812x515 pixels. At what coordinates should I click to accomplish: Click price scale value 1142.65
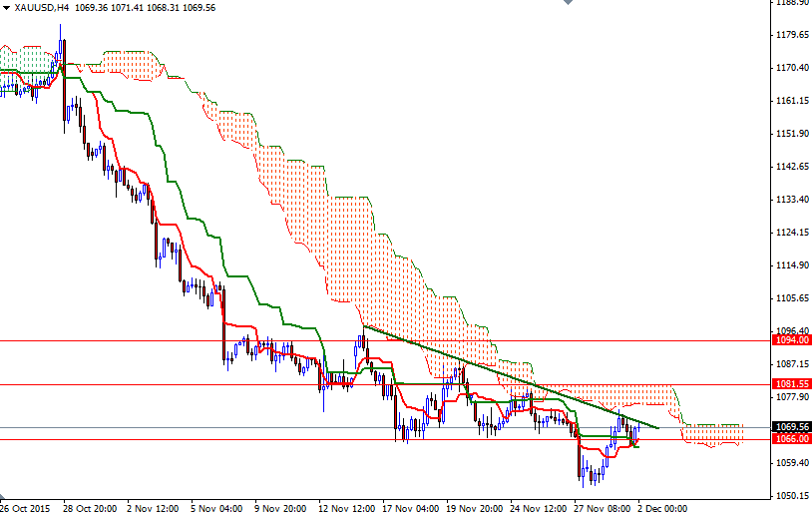click(792, 167)
